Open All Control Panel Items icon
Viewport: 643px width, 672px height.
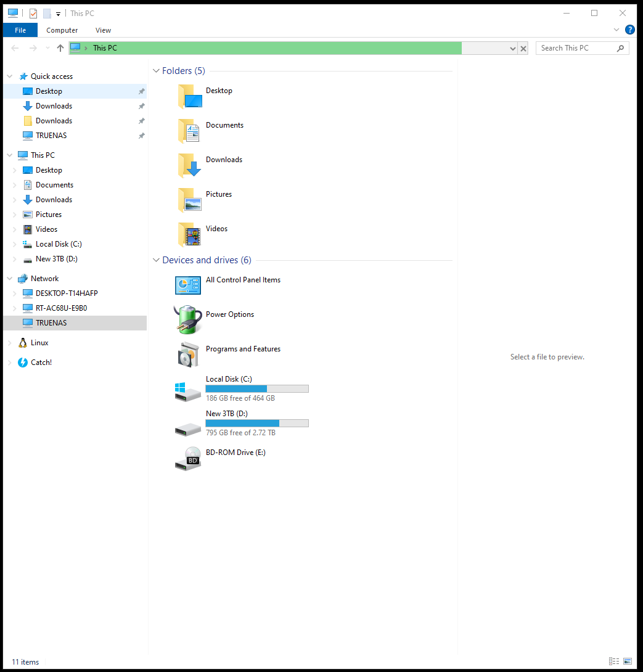tap(188, 285)
